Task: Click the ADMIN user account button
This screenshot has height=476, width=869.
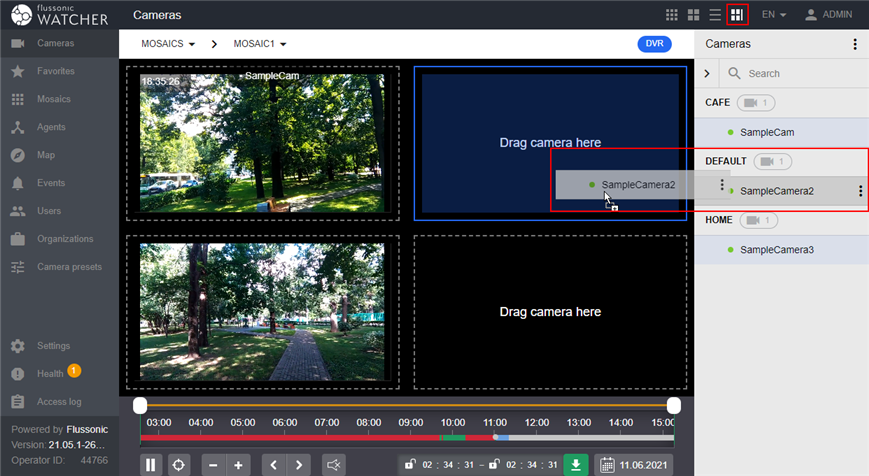Action: pos(828,15)
